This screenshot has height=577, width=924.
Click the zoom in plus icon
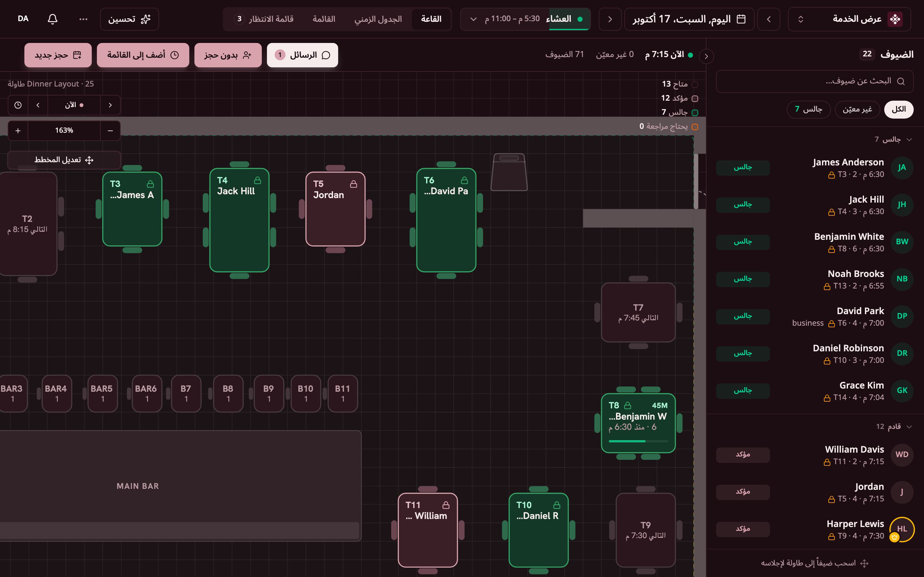18,131
